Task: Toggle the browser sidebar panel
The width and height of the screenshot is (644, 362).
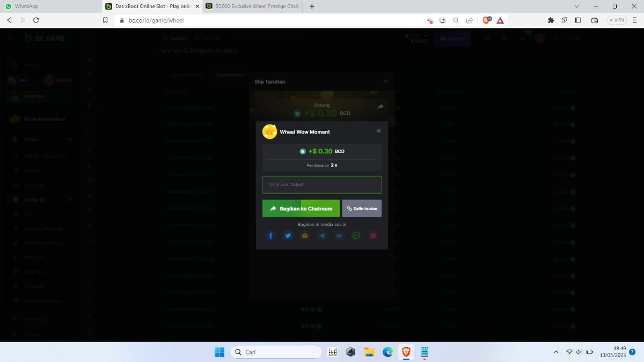Action: (x=578, y=20)
